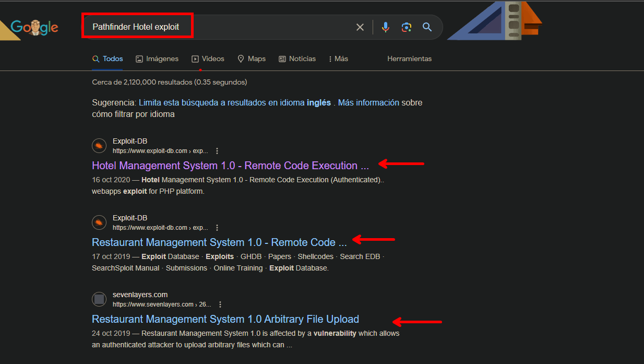
Task: Select the Noticias tab
Action: 297,59
